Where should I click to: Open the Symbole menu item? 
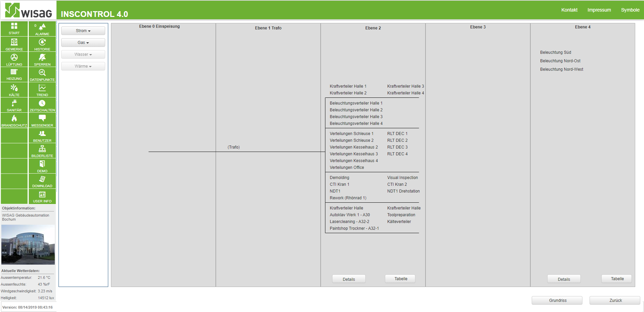[x=630, y=10]
